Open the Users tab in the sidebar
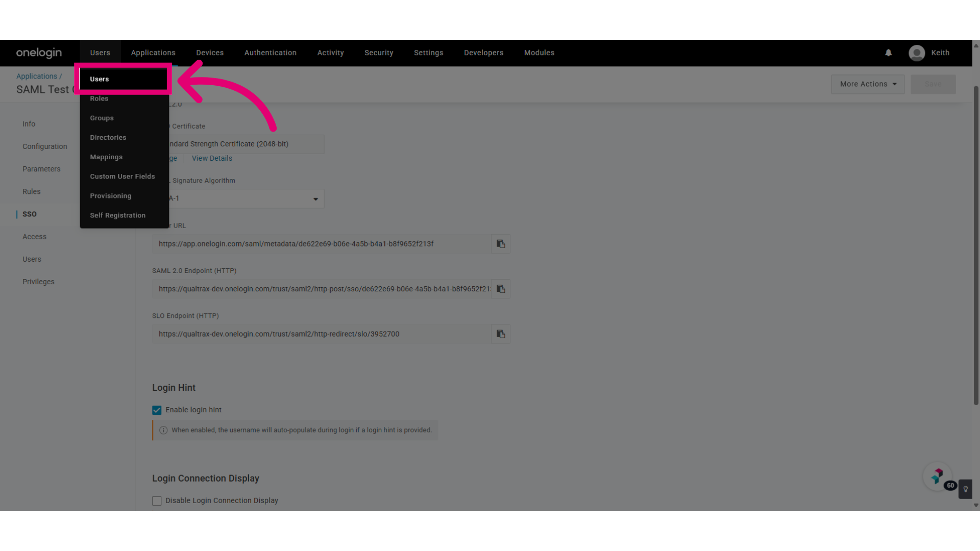 coord(32,259)
